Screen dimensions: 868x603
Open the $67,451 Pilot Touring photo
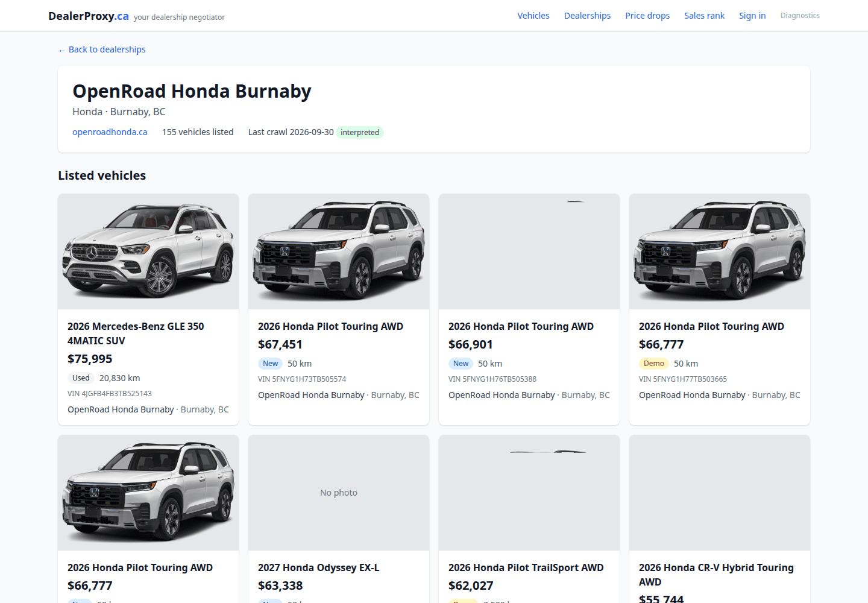click(x=339, y=251)
